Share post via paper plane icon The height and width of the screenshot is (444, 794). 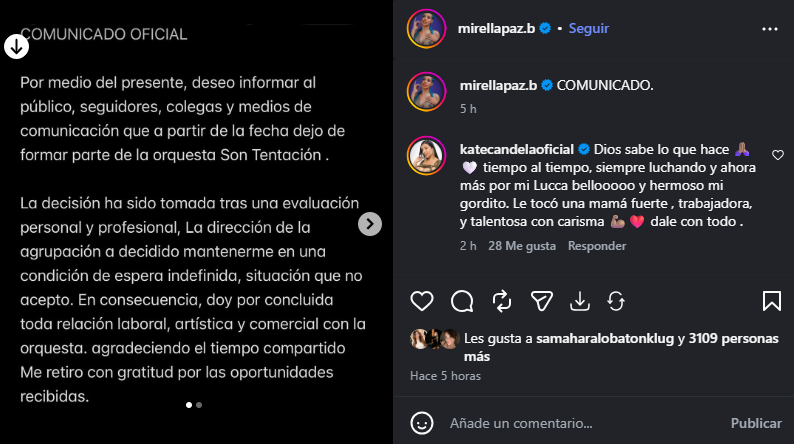(x=541, y=301)
